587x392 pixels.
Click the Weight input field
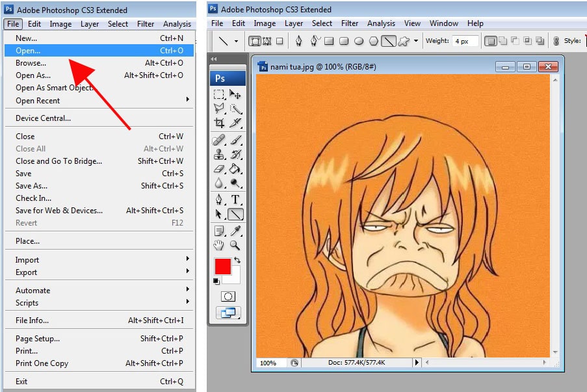pyautogui.click(x=465, y=41)
